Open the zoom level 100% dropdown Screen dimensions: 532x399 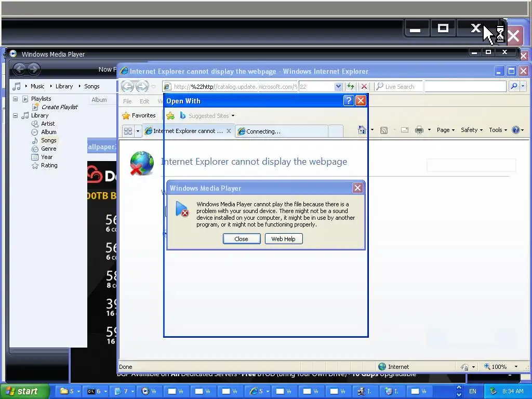point(516,367)
